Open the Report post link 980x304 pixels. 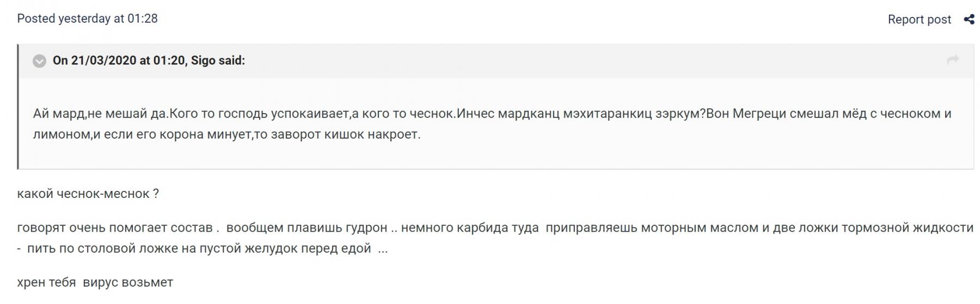tap(919, 20)
